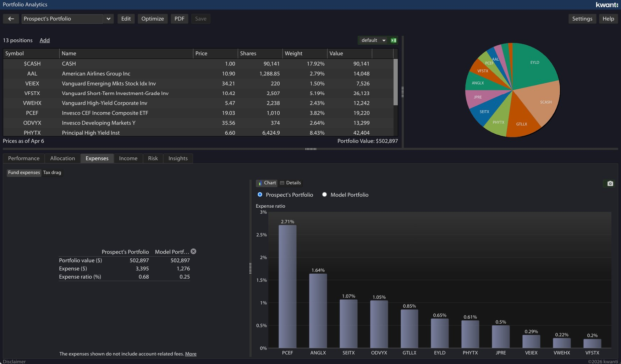Sort table by Price column header
The image size is (621, 364).
(215, 54)
